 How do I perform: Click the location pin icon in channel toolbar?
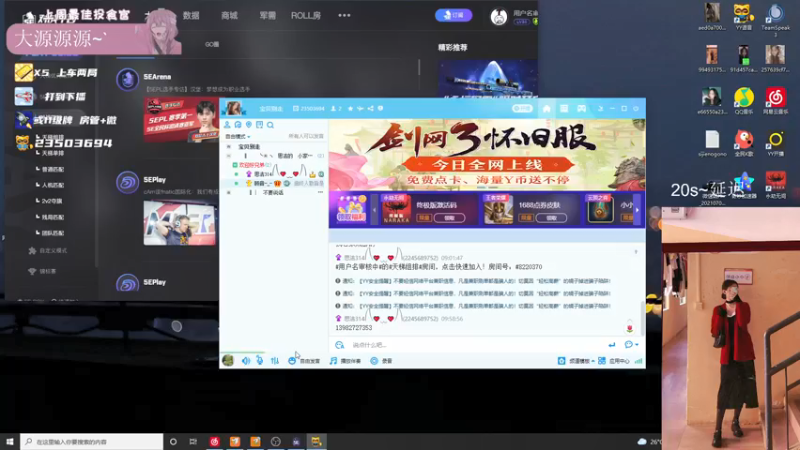point(248,124)
